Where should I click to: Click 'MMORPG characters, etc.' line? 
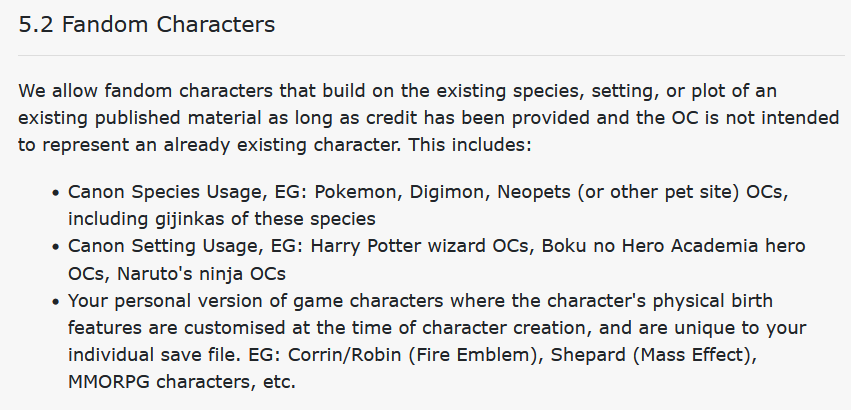point(182,382)
